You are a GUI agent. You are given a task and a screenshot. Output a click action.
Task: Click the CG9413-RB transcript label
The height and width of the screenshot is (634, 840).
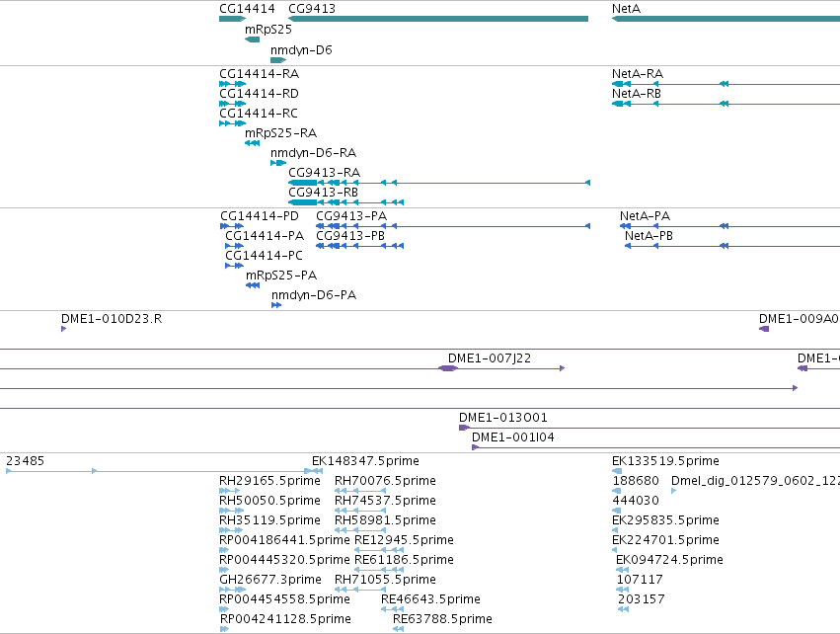(x=323, y=193)
